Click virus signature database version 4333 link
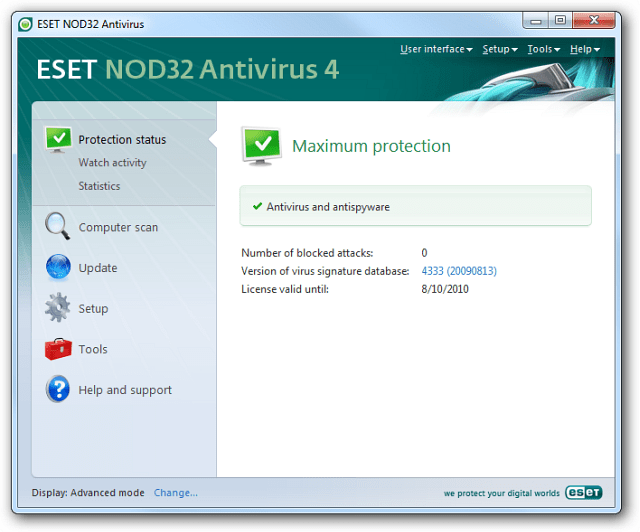 point(459,271)
